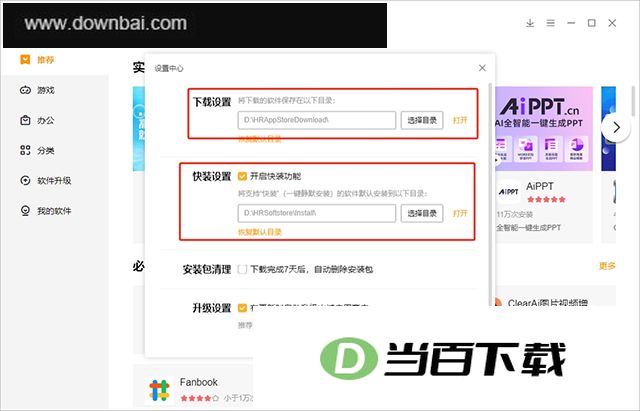Click the AiPPT app title text
This screenshot has width=640, height=411.
540,186
